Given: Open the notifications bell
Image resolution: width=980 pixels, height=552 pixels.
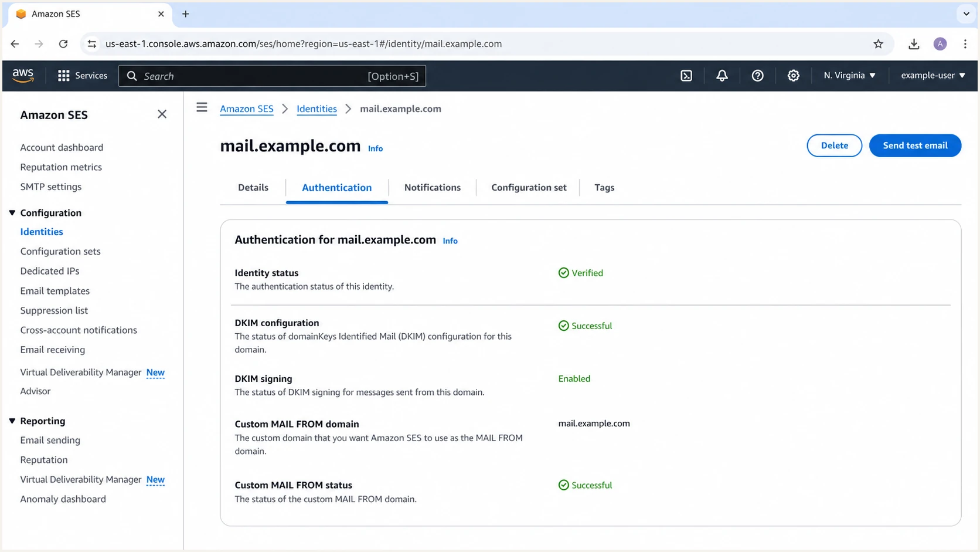Looking at the screenshot, I should click(x=722, y=76).
